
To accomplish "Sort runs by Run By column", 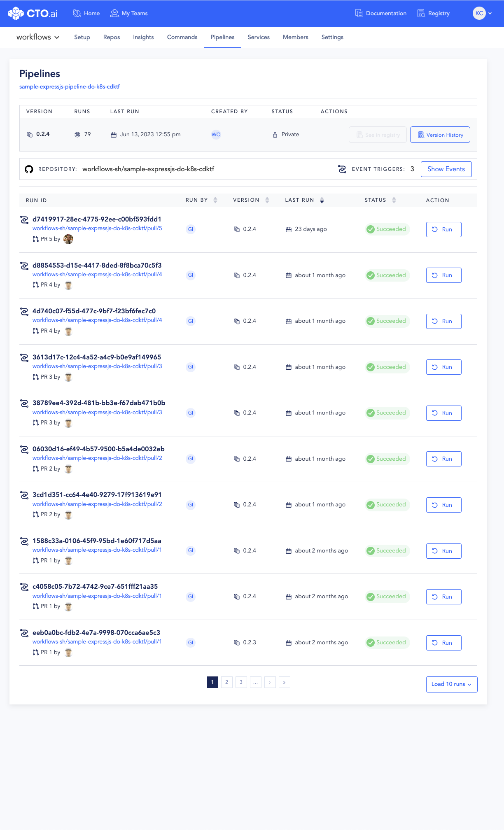I will (x=215, y=200).
